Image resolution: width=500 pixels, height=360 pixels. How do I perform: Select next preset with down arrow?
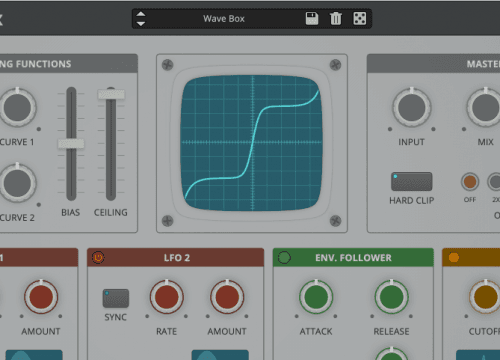[141, 24]
